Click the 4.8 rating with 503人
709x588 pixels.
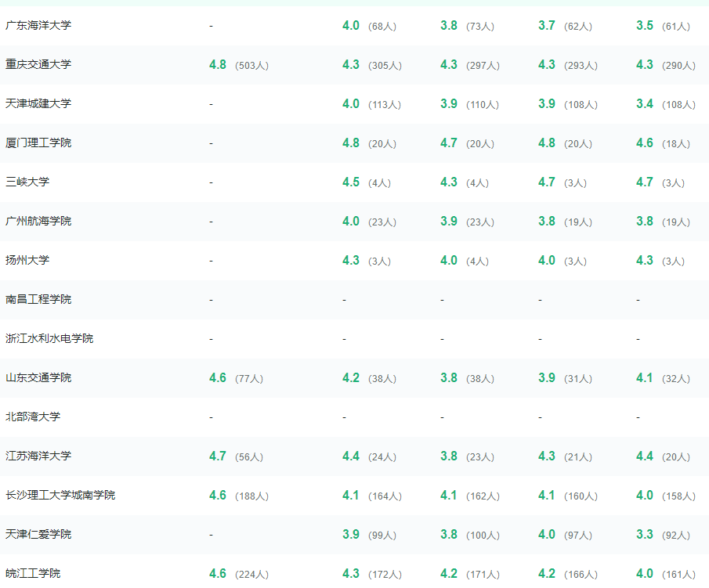pyautogui.click(x=218, y=65)
